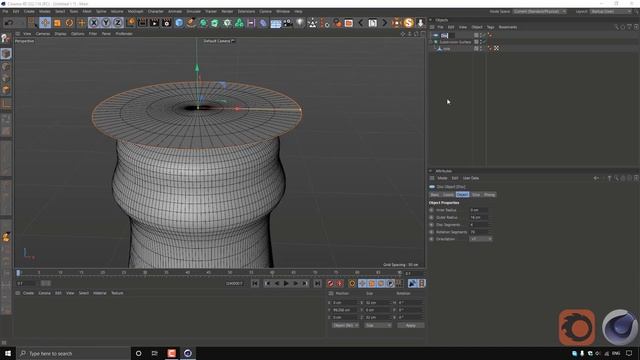Click the timeline playhead at frame 0
640x360 pixels.
18,273
